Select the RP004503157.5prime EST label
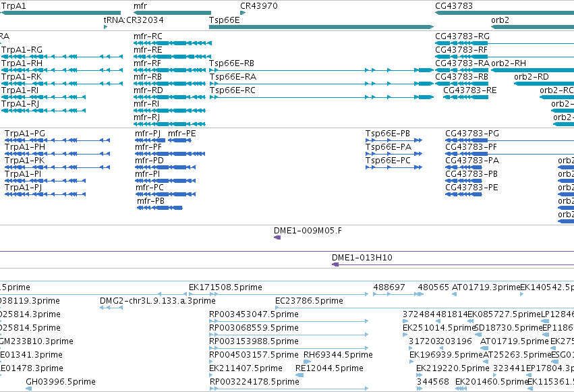Image resolution: width=574 pixels, height=392 pixels. click(254, 355)
